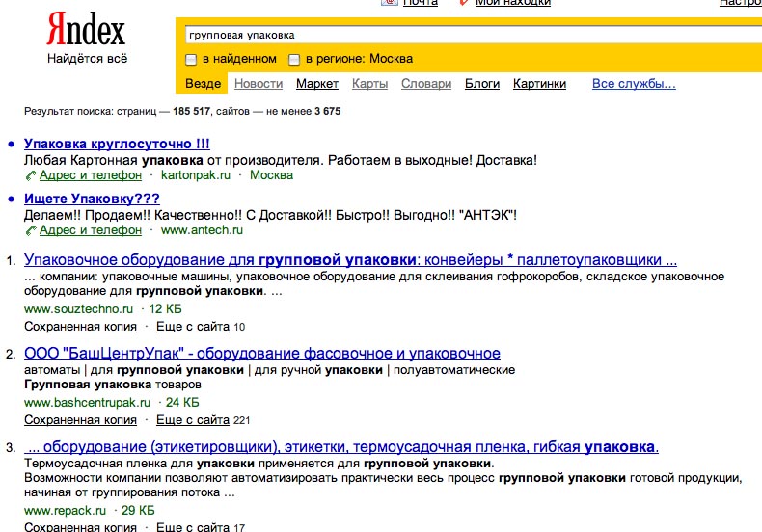The image size is (762, 532).
Task: Click 'Еще с сайта' 17 for repack.ru
Action: (193, 526)
